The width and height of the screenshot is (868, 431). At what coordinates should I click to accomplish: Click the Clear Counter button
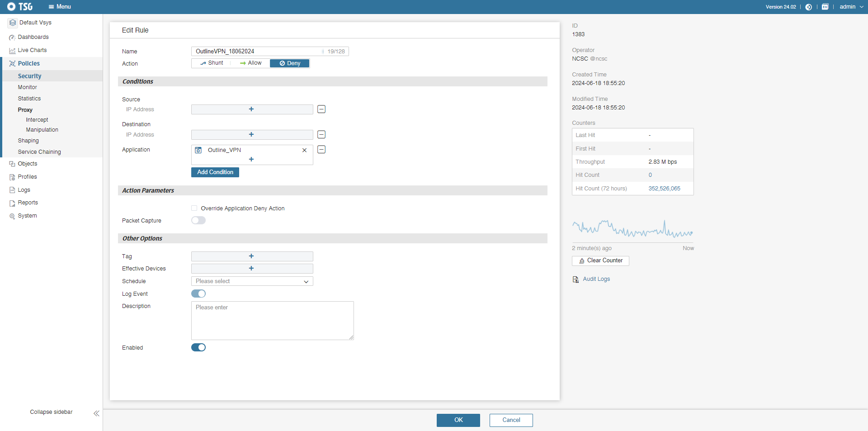[600, 260]
